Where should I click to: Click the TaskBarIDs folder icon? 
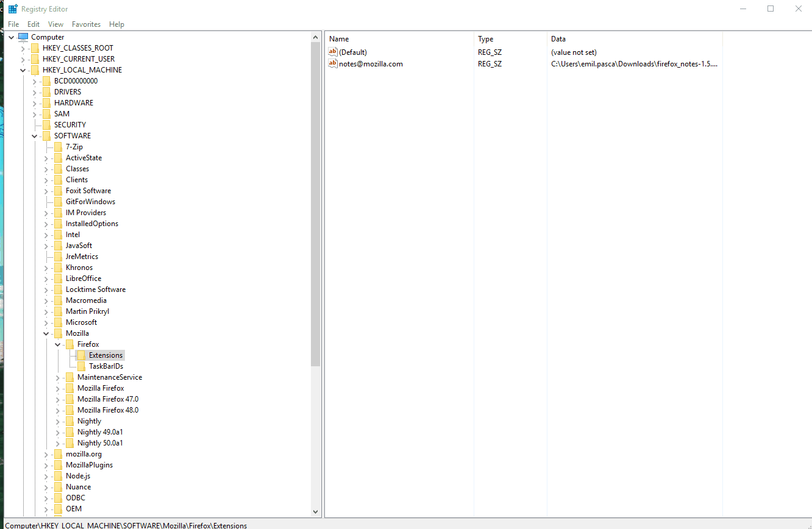(x=81, y=366)
